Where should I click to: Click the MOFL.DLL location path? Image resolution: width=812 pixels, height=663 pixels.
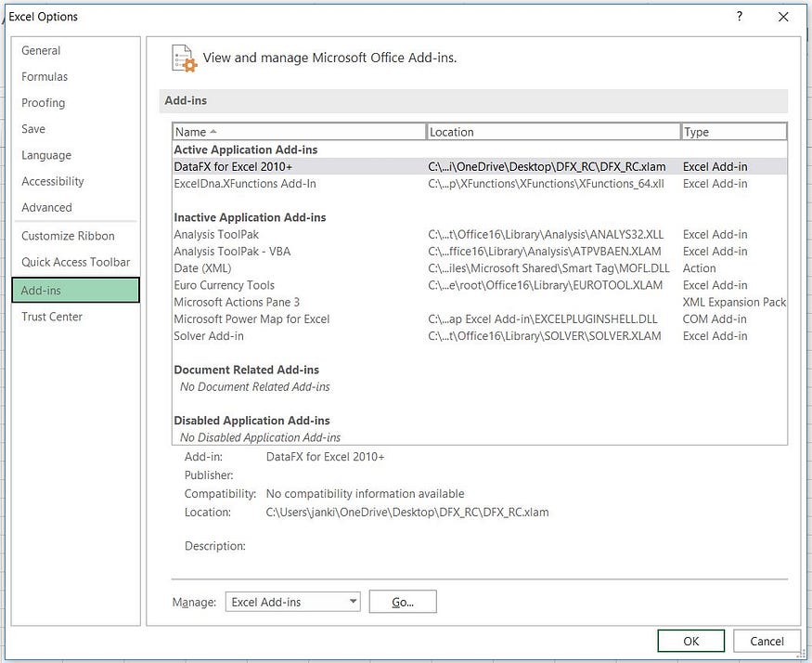(x=548, y=268)
